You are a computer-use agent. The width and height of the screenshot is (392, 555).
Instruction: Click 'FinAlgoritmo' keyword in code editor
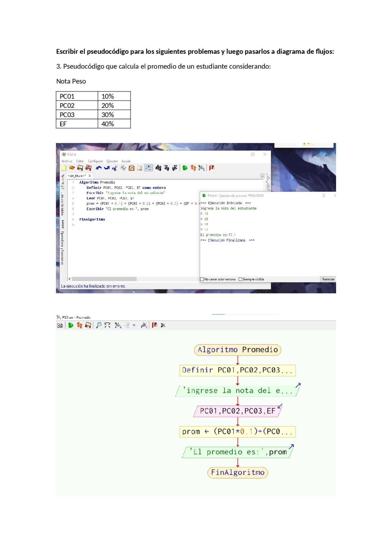(x=92, y=219)
